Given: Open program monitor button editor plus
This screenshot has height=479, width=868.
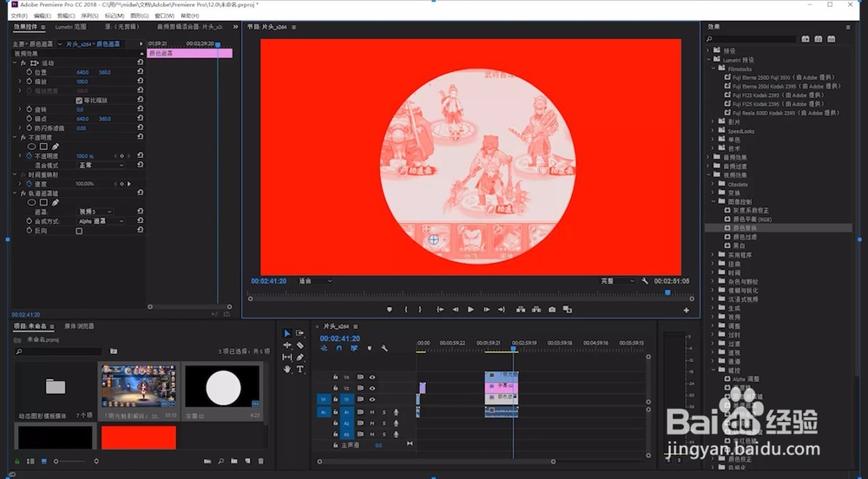Looking at the screenshot, I should pos(687,311).
